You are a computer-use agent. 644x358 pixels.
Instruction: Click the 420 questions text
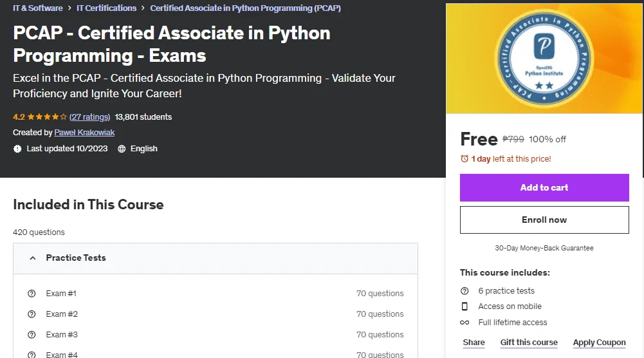pyautogui.click(x=39, y=232)
